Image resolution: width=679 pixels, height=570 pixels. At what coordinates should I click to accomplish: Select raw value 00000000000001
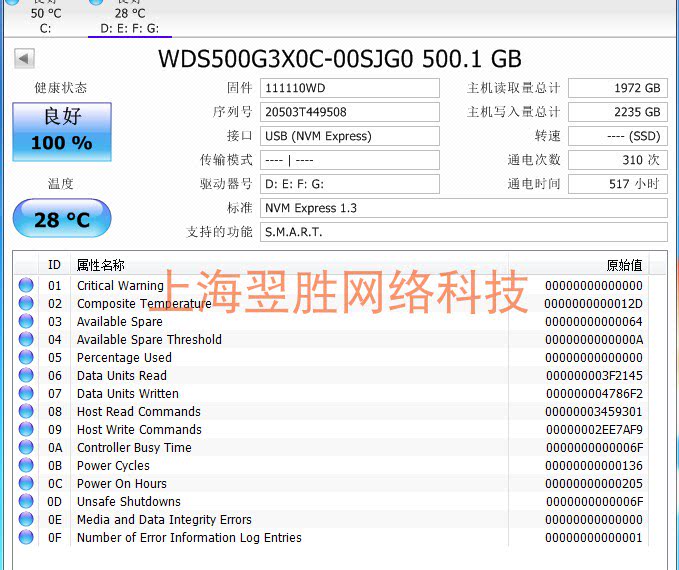[x=594, y=538]
